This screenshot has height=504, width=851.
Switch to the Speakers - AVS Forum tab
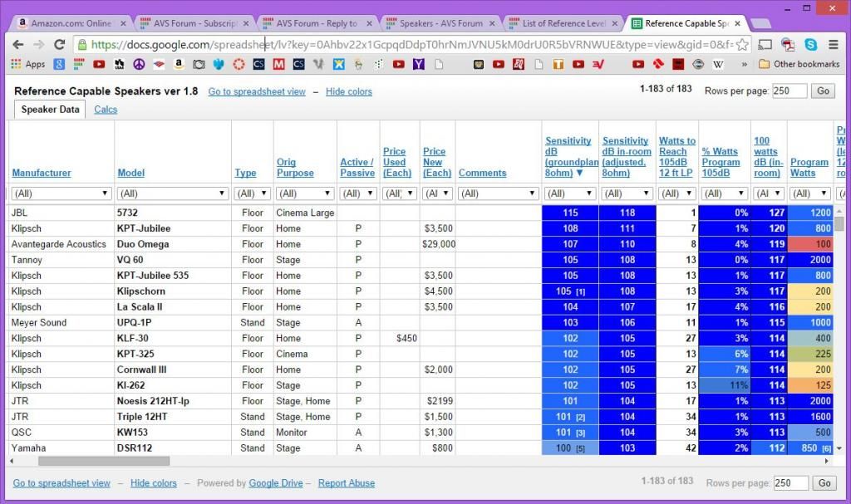440,23
